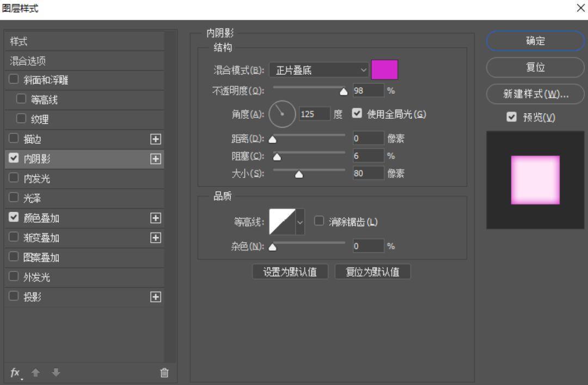The image size is (588, 385).
Task: Click the contour dropdown arrow in 品质 section
Action: click(x=300, y=222)
